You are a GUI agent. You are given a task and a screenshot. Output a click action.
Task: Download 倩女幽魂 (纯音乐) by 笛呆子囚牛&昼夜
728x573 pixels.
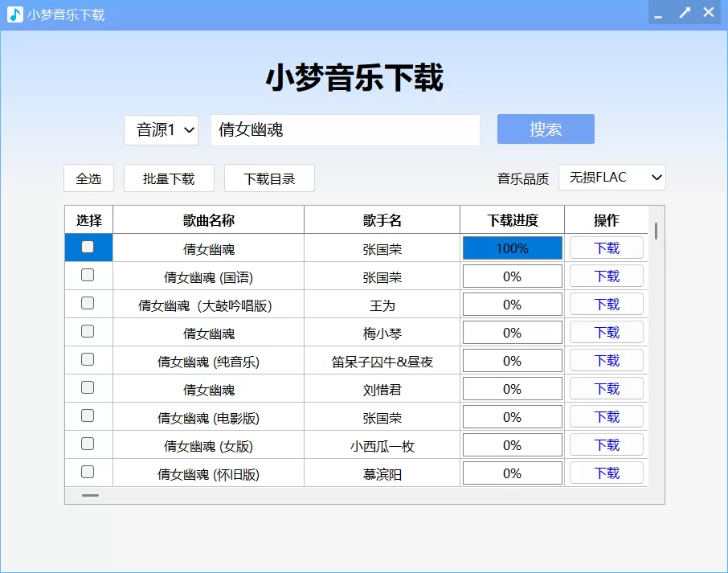607,360
